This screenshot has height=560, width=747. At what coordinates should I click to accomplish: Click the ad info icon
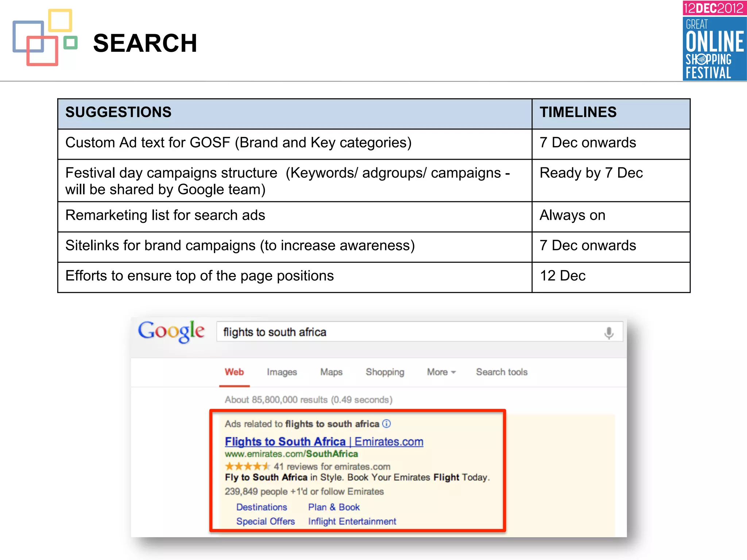(x=386, y=424)
